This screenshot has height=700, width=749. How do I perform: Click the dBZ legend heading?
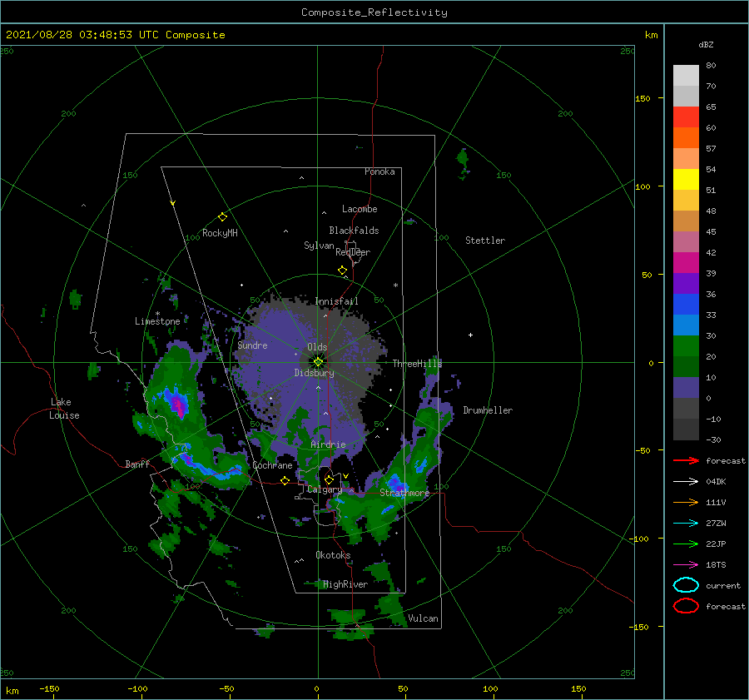(x=706, y=44)
